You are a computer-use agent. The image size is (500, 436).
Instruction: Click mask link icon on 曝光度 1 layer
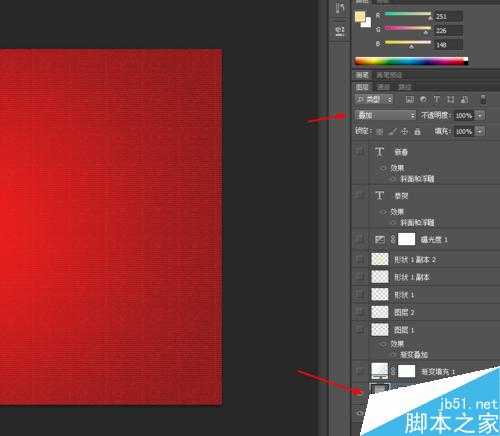click(x=393, y=239)
